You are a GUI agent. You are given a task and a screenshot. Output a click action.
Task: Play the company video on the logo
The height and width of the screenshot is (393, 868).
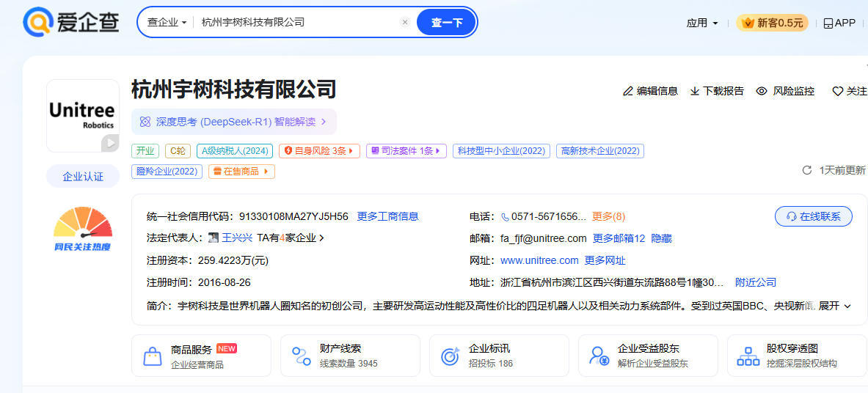(110, 143)
